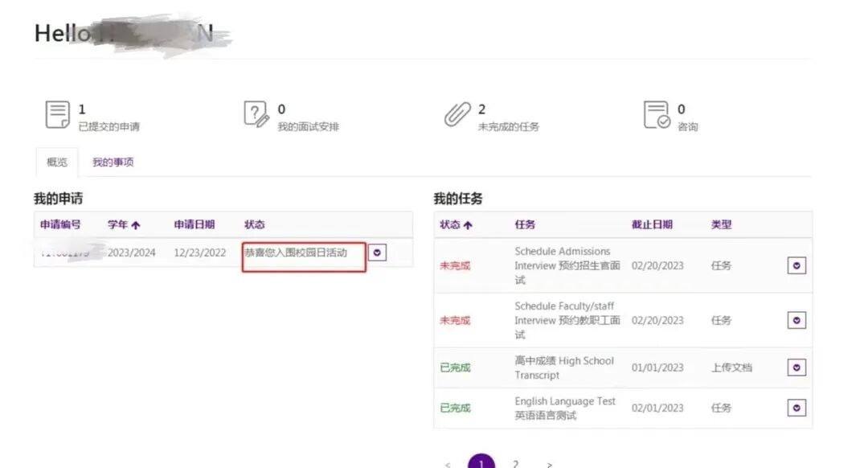868x468 pixels.
Task: Click the 上传文档 type cell
Action: (731, 367)
